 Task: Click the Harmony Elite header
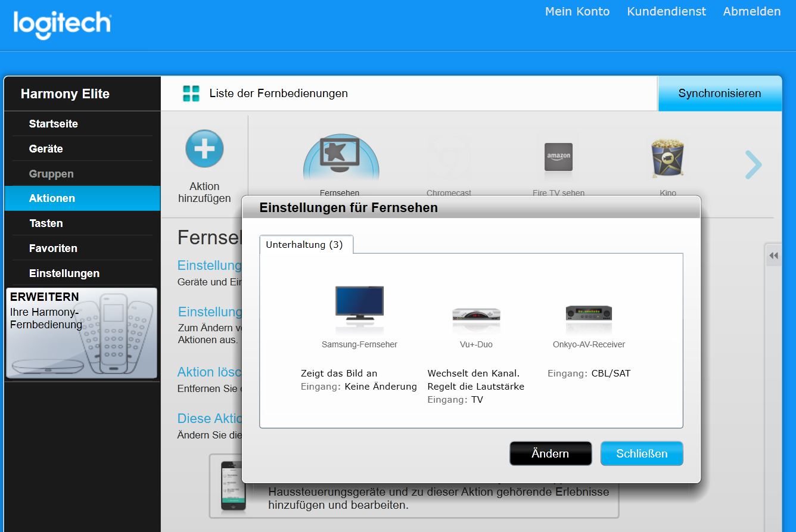point(65,94)
